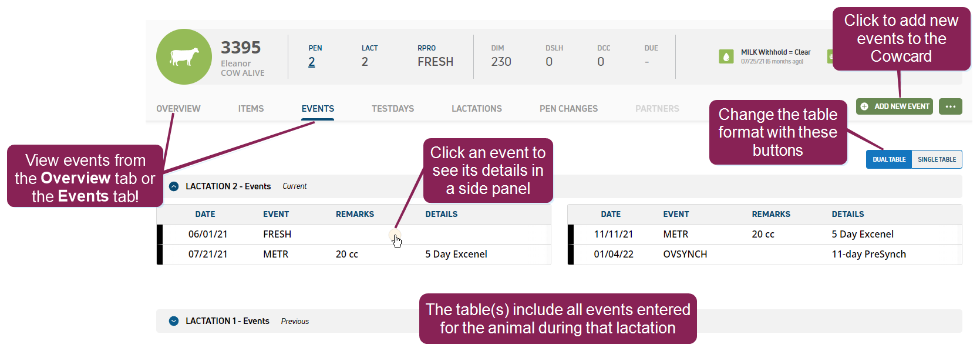Open the Pen Changes tab
Viewport: 980px width, 351px height.
(568, 109)
